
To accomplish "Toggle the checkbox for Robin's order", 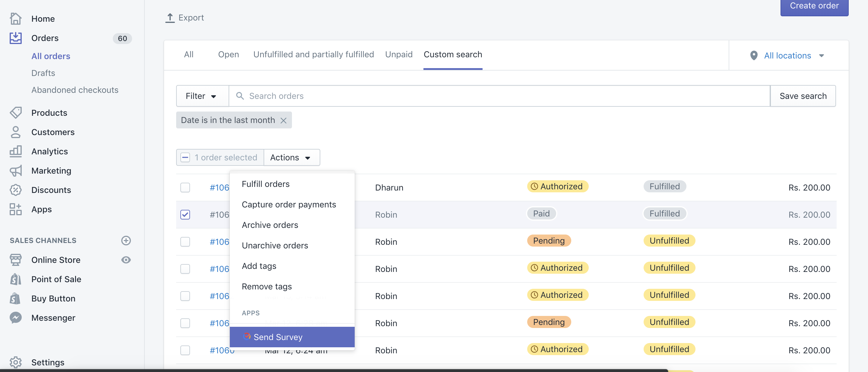I will [x=185, y=214].
